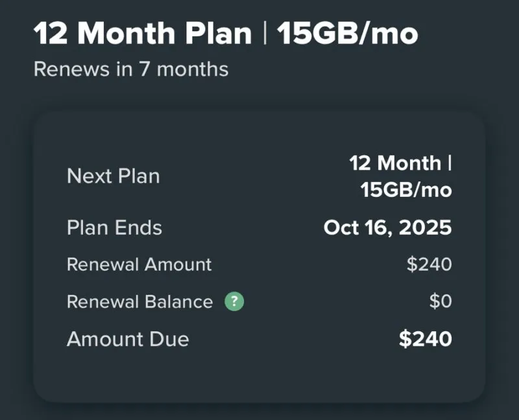Click the $0 Renewal Balance value
Image resolution: width=519 pixels, height=420 pixels.
pos(441,302)
